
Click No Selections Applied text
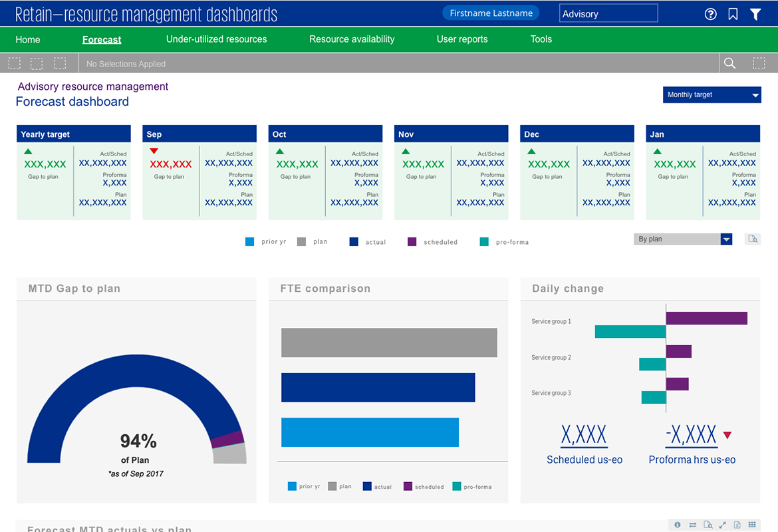click(x=126, y=64)
